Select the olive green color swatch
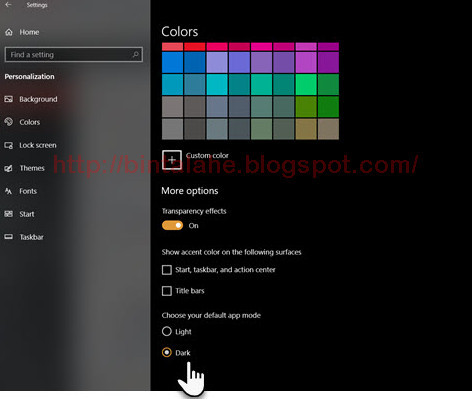 pos(306,107)
